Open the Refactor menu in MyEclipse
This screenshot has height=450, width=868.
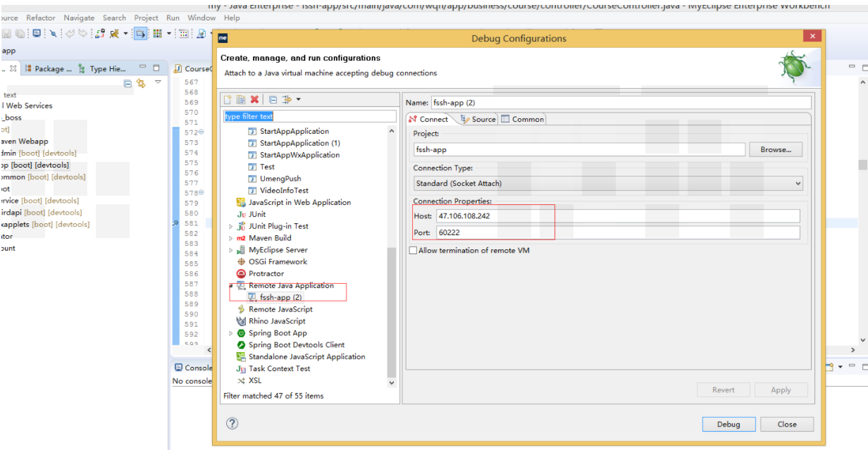click(40, 18)
